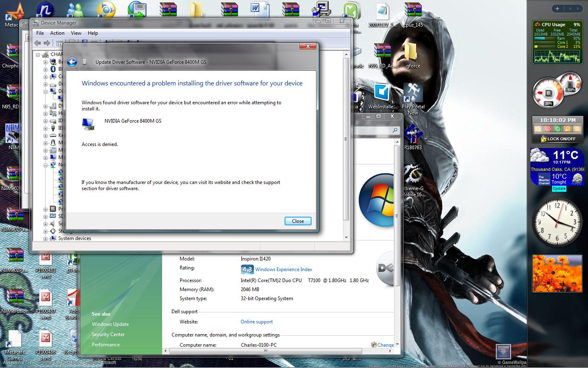Open P1000487 send desktop file
The width and height of the screenshot is (588, 368).
click(x=45, y=304)
